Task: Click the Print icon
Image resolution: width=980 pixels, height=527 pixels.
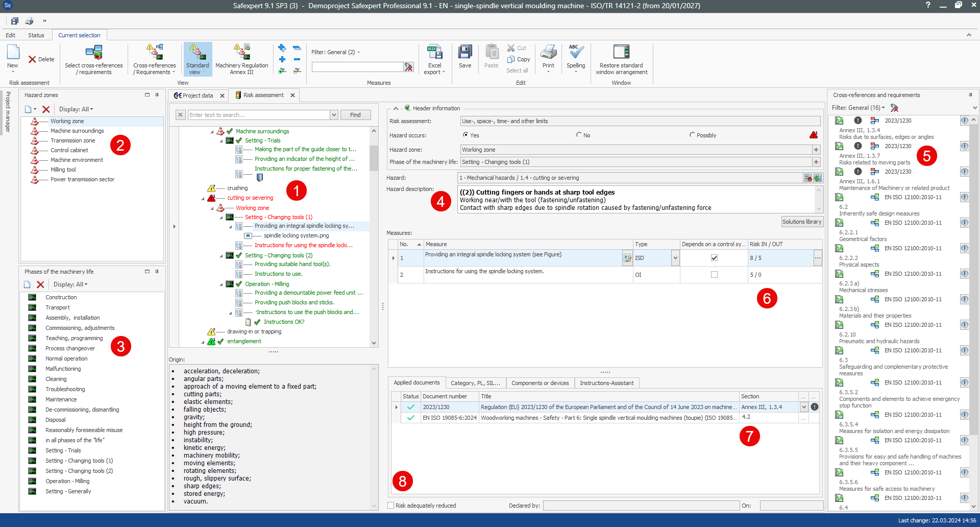Action: (x=548, y=52)
